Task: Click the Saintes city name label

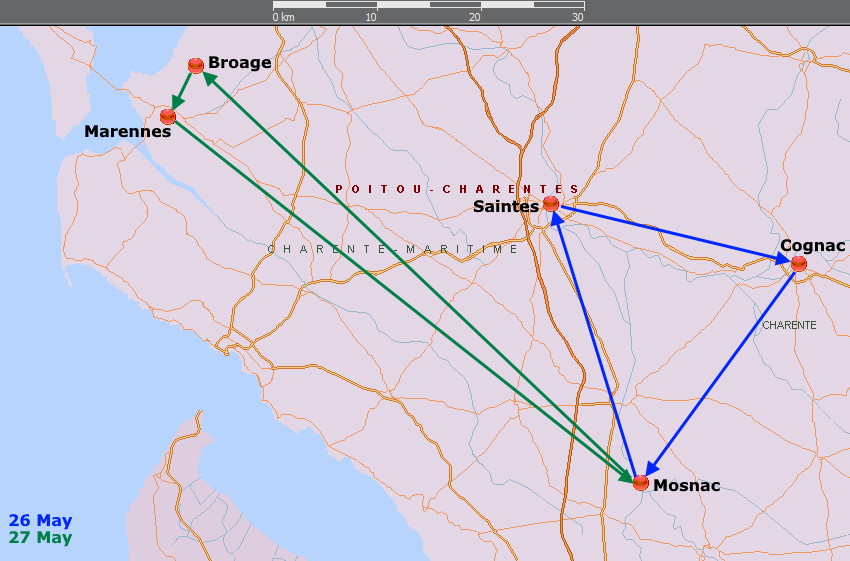Action: [x=505, y=207]
